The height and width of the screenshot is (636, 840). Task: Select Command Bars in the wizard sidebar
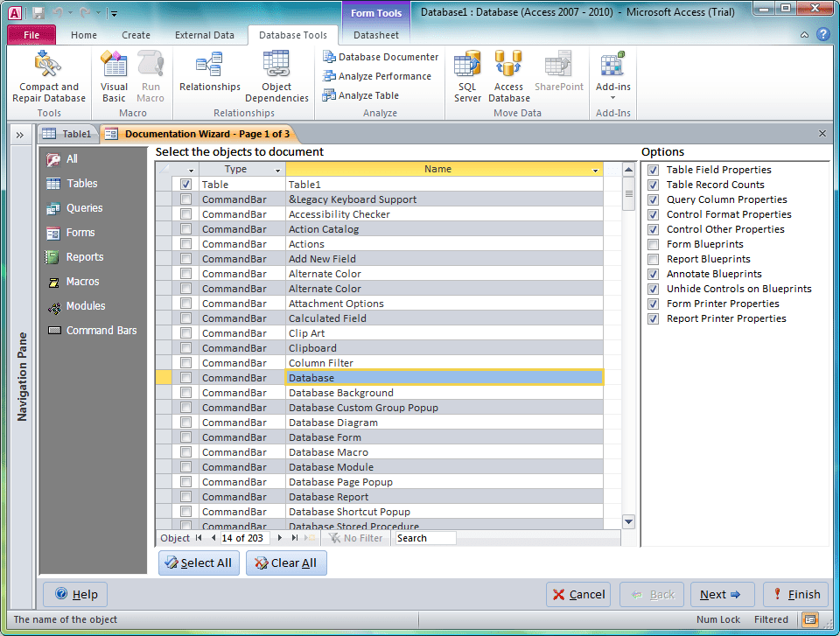coord(92,331)
